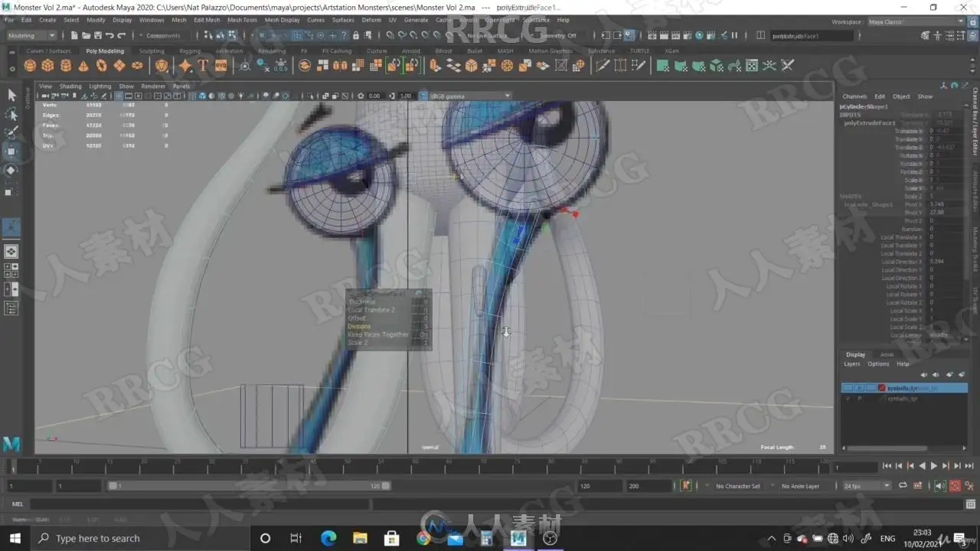Activate the Select tool in the toolbox
This screenshot has height=551, width=980.
click(11, 95)
